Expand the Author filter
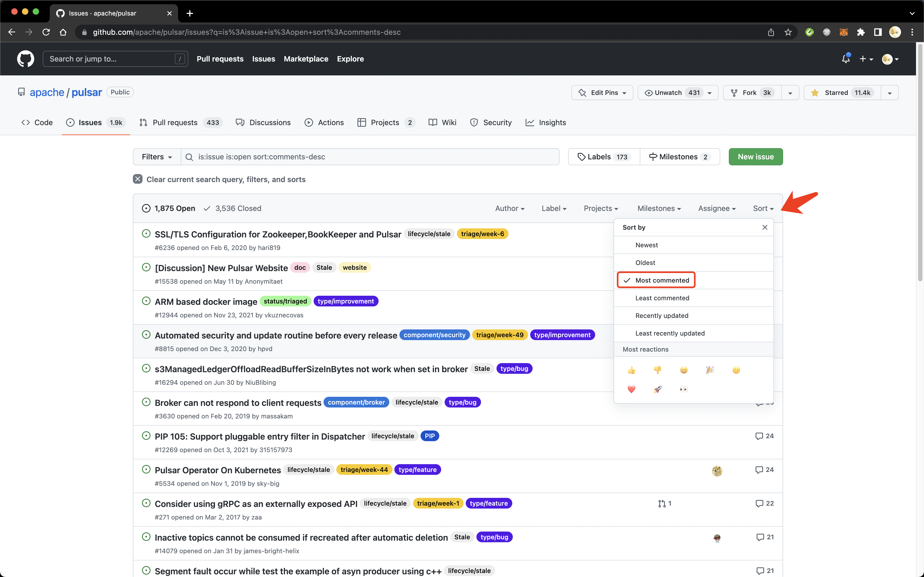This screenshot has height=577, width=924. coord(510,208)
